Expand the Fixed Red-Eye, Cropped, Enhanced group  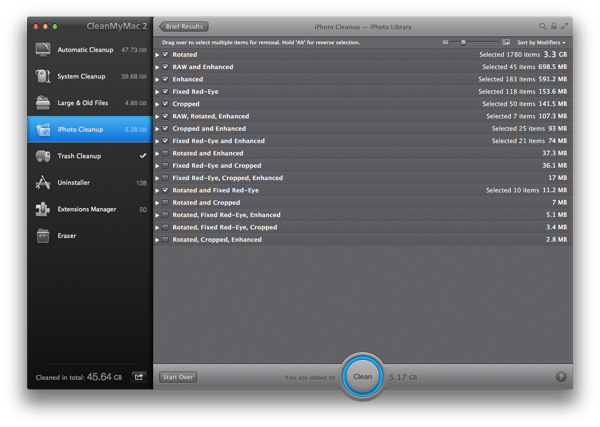tap(157, 178)
